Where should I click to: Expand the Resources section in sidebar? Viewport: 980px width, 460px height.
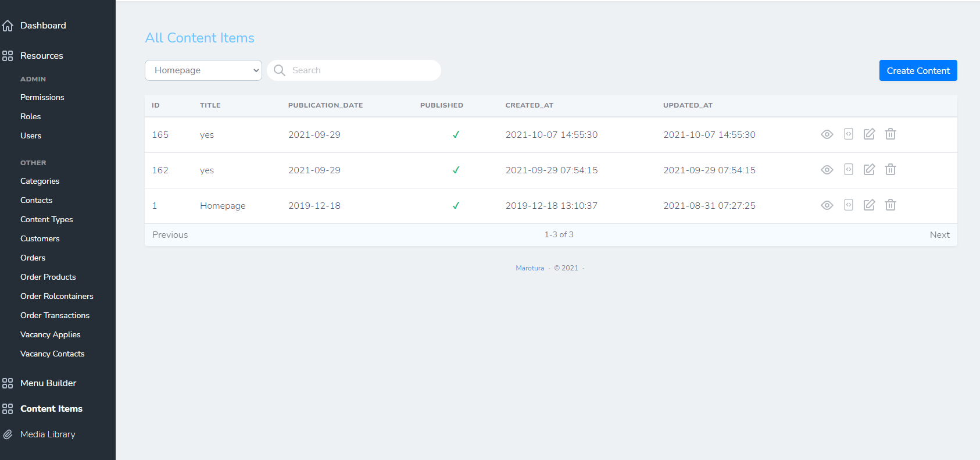point(41,56)
